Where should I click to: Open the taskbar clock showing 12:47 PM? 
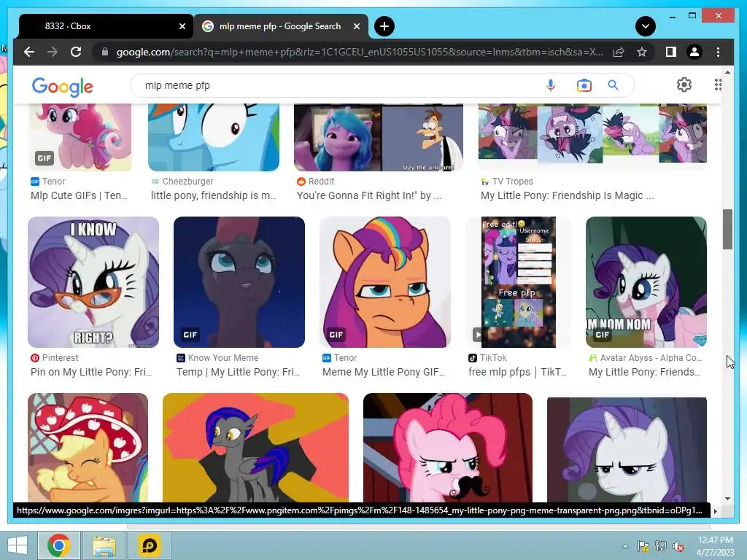(x=715, y=545)
